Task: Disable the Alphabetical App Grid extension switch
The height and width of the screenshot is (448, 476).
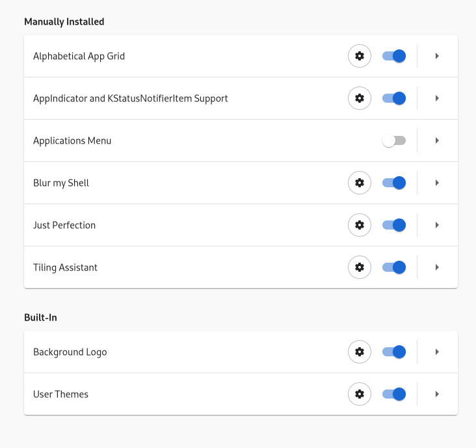Action: pos(394,56)
